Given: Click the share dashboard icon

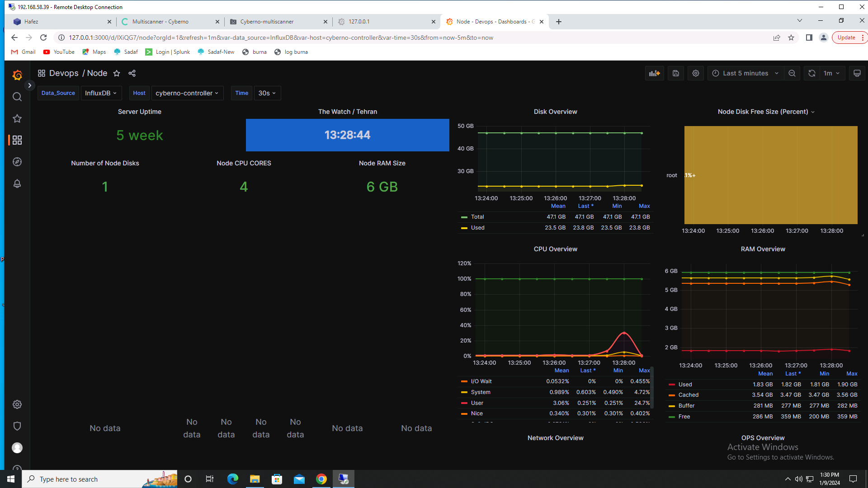Looking at the screenshot, I should click(132, 73).
